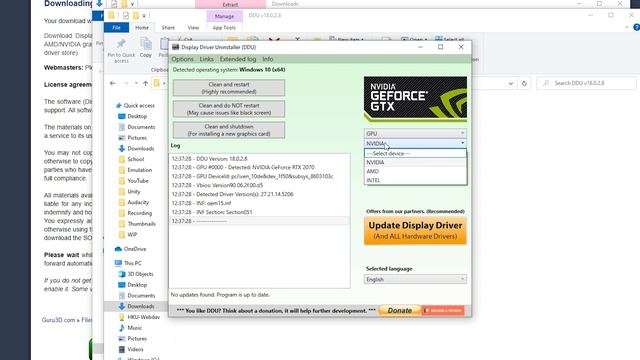Click the Refresh button beside address bar
Viewport: 640px width, 360px height.
(524, 83)
